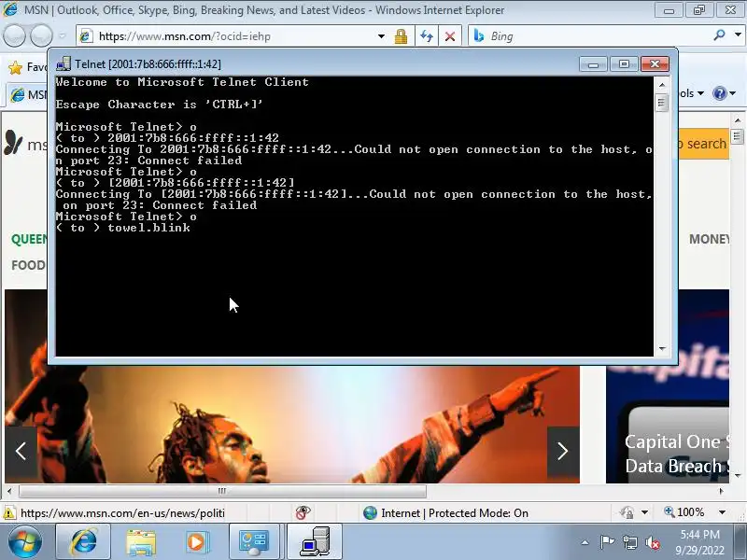Click the Internet Explorer taskbar icon

pos(84,542)
